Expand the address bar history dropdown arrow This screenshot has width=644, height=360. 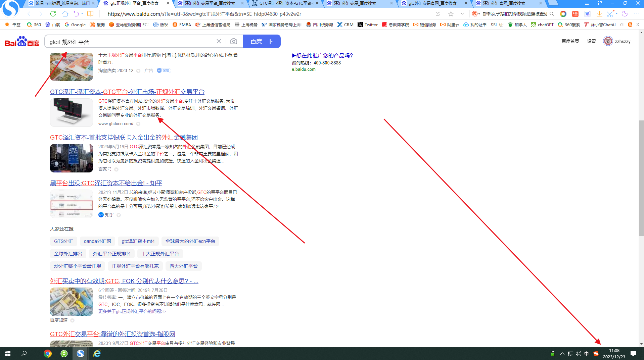pyautogui.click(x=462, y=14)
